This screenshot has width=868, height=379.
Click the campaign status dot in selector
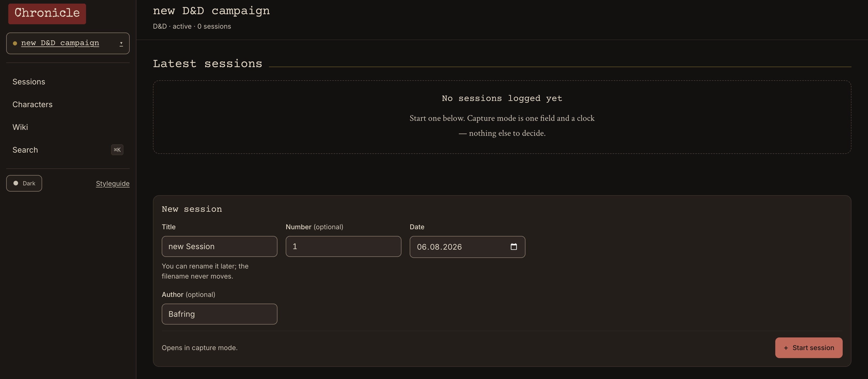click(15, 43)
